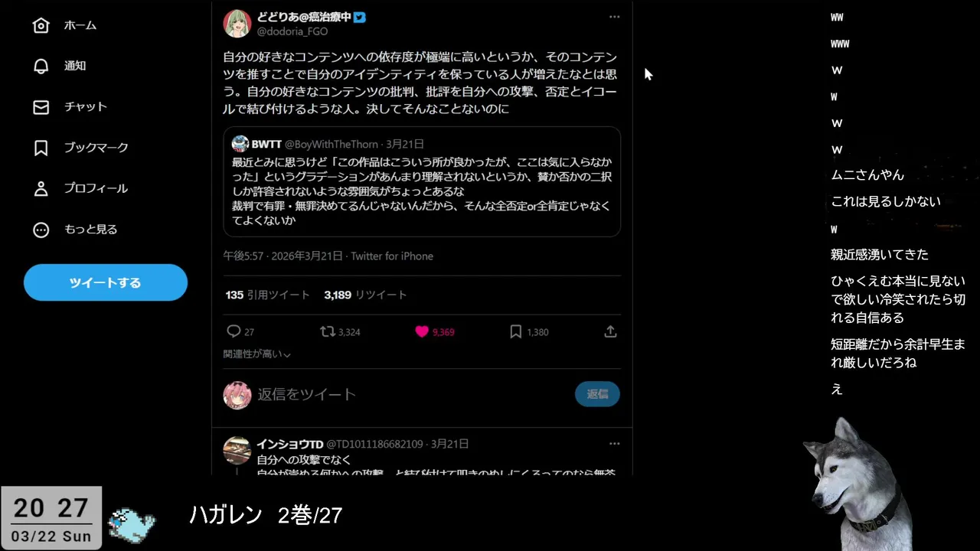Click the share upload icon on tweet
980x551 pixels.
pos(610,331)
